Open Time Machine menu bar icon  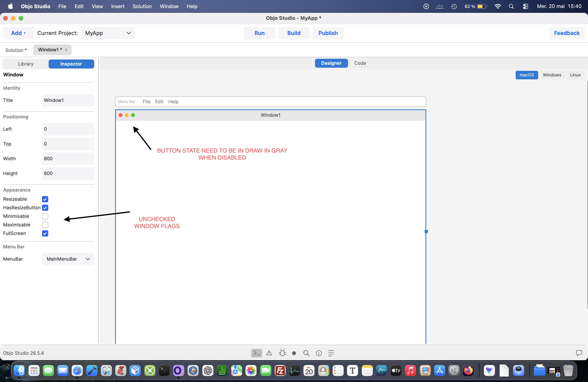point(454,6)
